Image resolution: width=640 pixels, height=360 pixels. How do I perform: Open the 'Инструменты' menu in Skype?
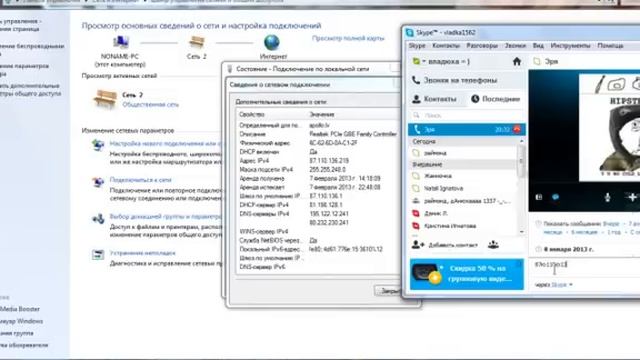570,46
